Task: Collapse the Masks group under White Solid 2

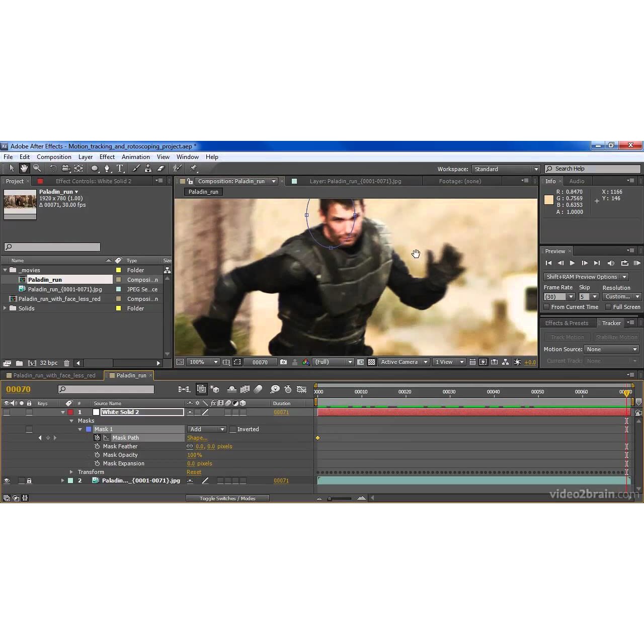Action: click(71, 421)
